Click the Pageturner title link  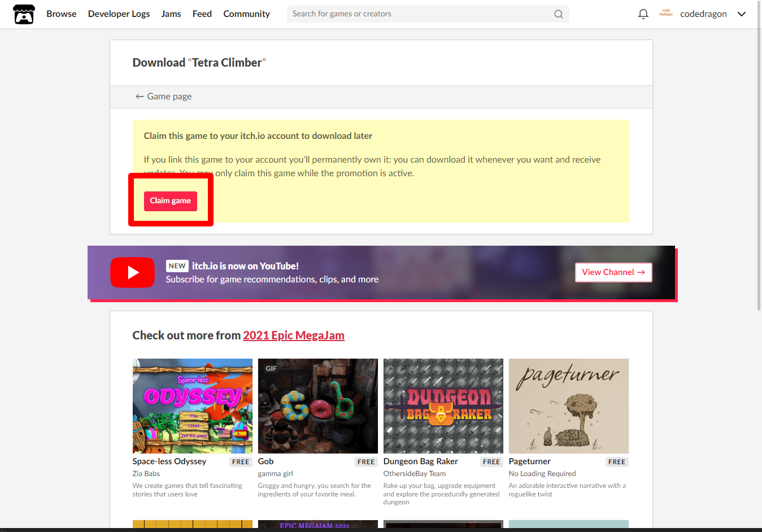(x=530, y=461)
